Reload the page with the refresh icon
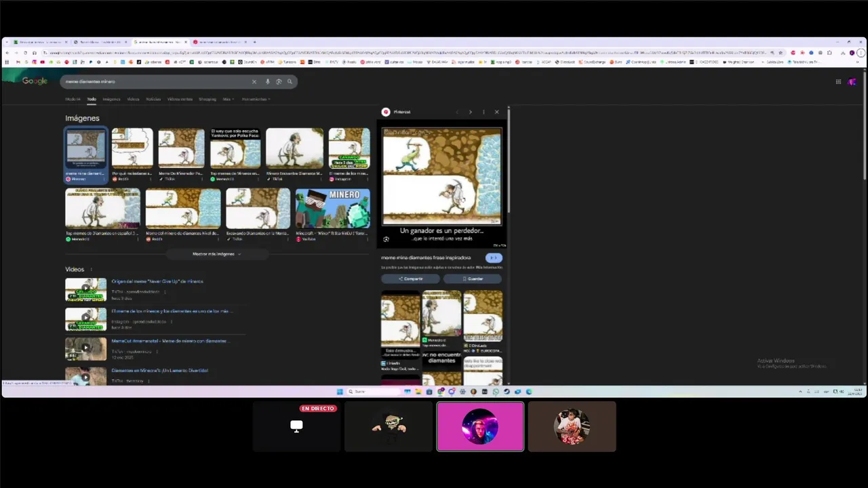This screenshot has width=868, height=488. (x=25, y=52)
